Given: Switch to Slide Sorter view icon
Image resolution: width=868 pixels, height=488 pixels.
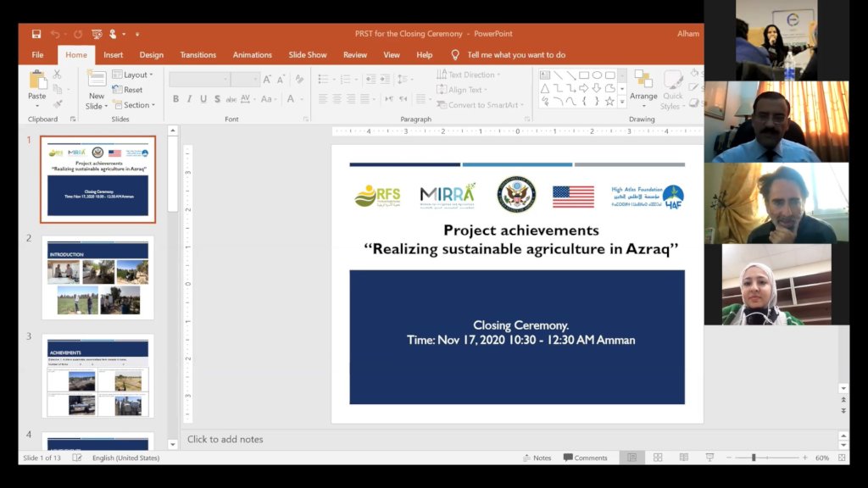Looking at the screenshot, I should pos(658,457).
